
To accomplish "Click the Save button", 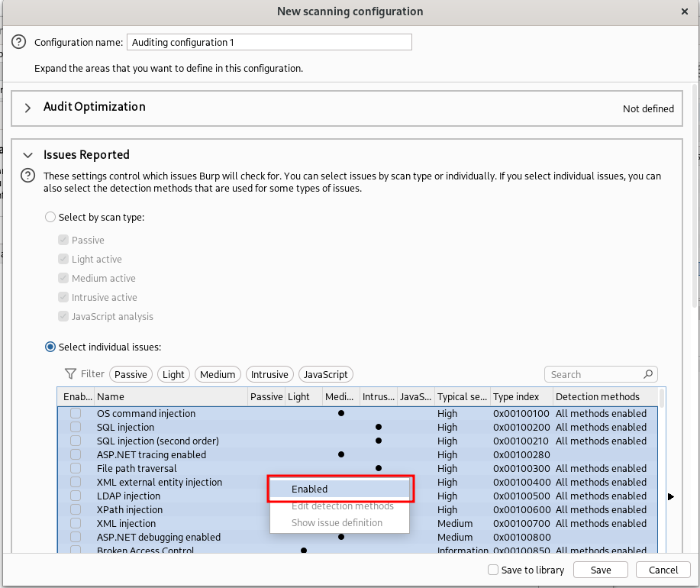I will (601, 570).
